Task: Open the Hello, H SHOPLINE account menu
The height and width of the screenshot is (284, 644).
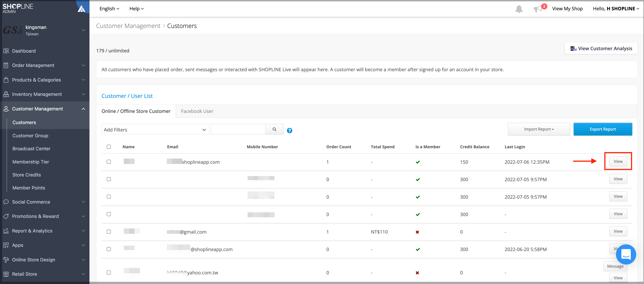Action: point(616,9)
